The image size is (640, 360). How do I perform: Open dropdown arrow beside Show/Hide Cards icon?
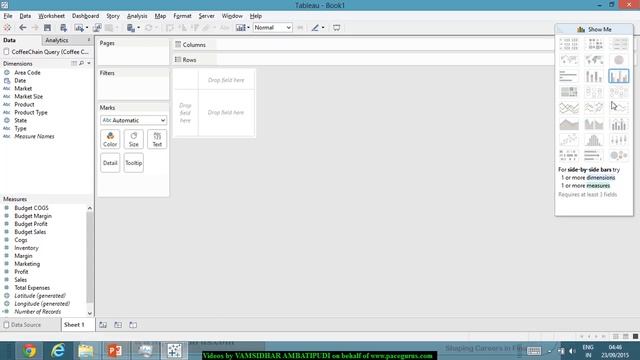tap(248, 28)
